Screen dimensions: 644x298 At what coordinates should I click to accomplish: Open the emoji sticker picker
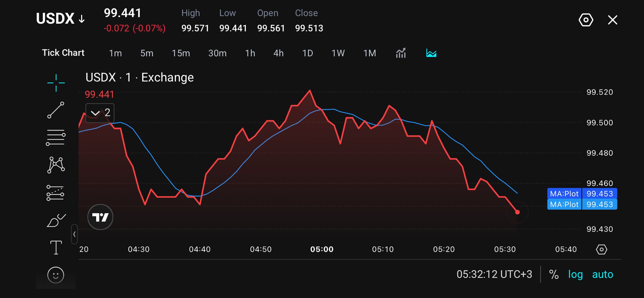tap(56, 275)
